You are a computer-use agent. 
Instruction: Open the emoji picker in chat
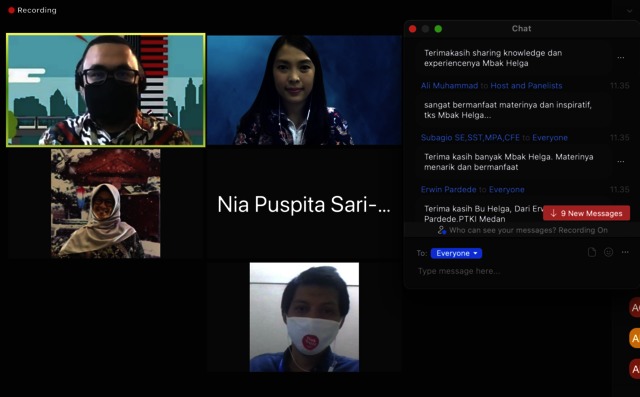tap(608, 253)
